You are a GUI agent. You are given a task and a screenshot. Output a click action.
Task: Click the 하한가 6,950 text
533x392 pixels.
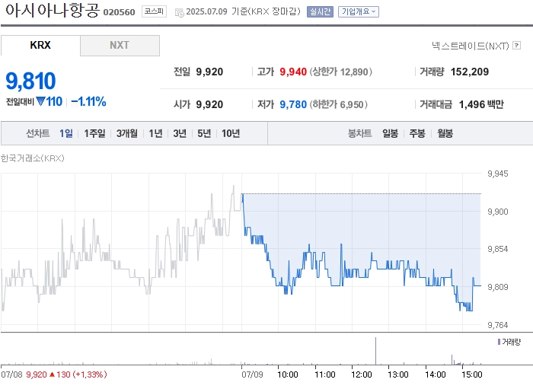click(338, 104)
